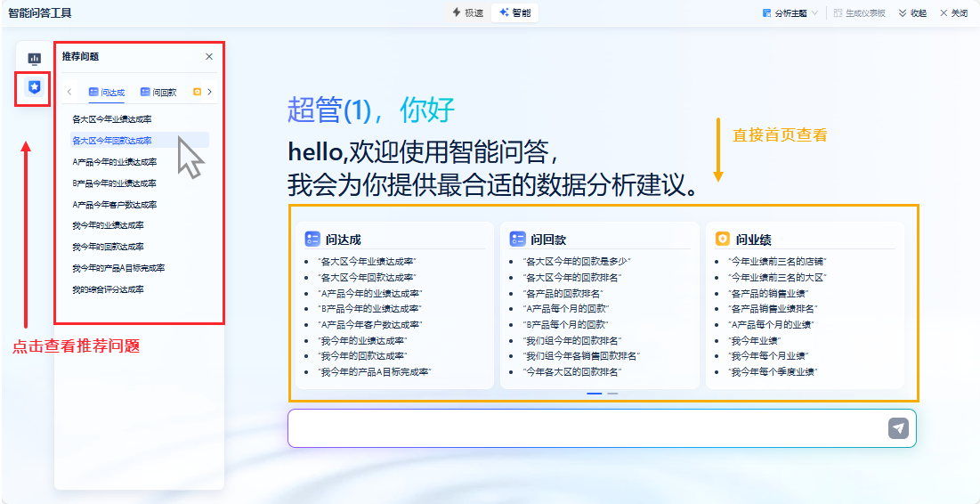Image resolution: width=980 pixels, height=504 pixels.
Task: Choose panel question 我今年的业绩达成率
Action: click(108, 225)
